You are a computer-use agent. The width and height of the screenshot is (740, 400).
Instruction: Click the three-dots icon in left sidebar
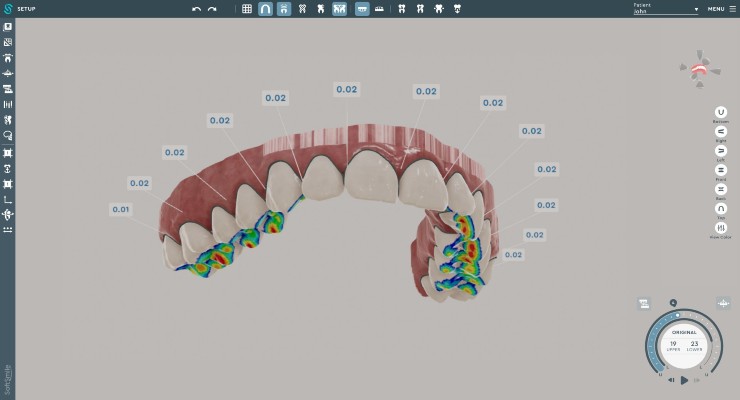[8, 230]
